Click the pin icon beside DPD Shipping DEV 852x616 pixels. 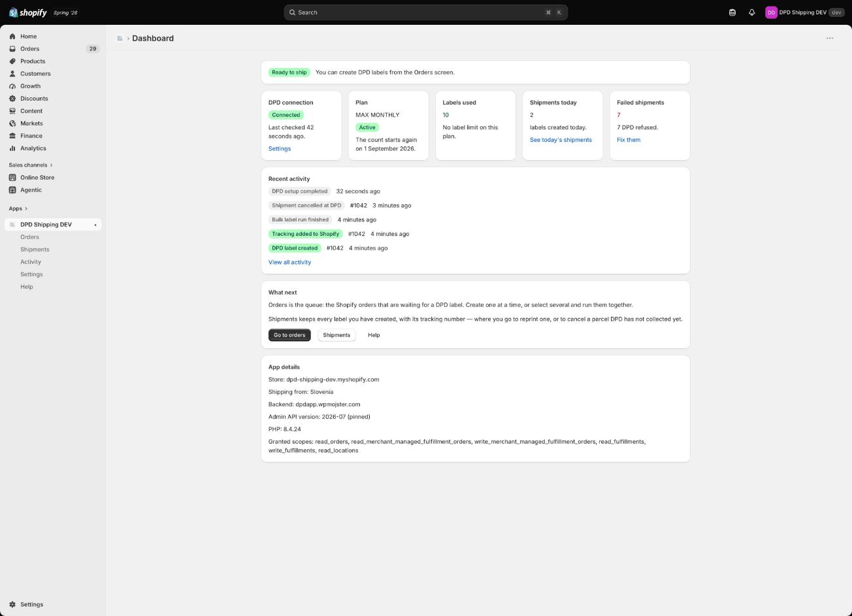tap(95, 225)
